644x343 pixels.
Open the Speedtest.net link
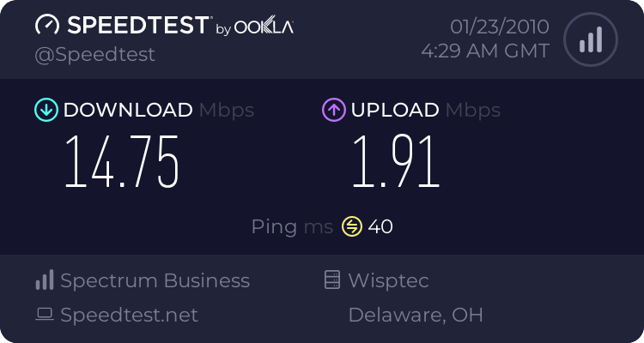coord(129,315)
